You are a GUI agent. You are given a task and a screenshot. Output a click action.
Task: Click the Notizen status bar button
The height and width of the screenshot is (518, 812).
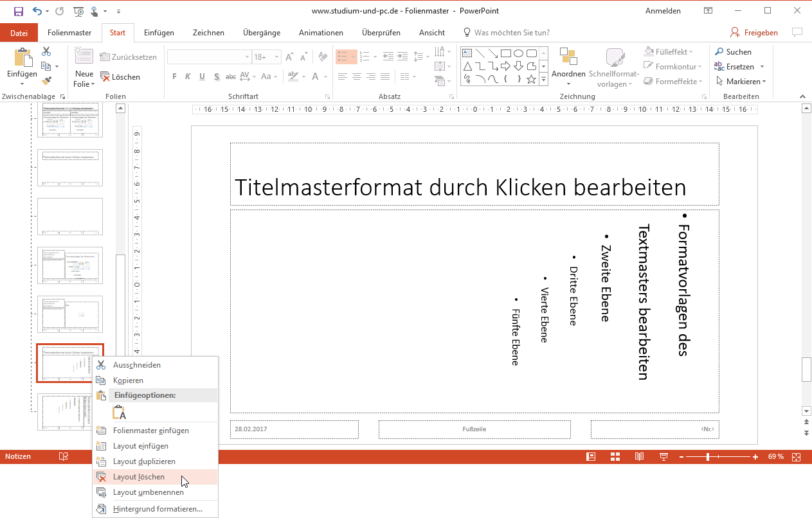tap(18, 456)
